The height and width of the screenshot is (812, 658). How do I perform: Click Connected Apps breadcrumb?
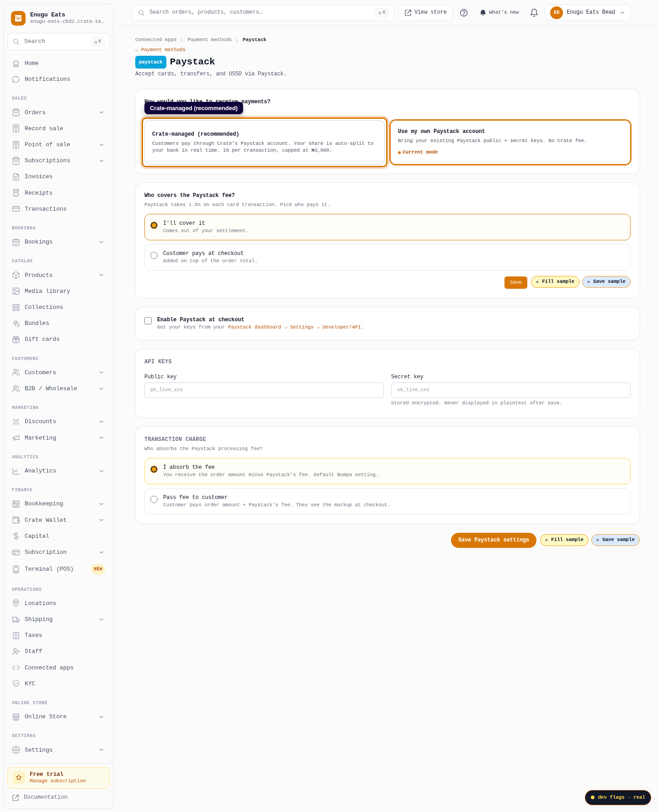click(156, 40)
